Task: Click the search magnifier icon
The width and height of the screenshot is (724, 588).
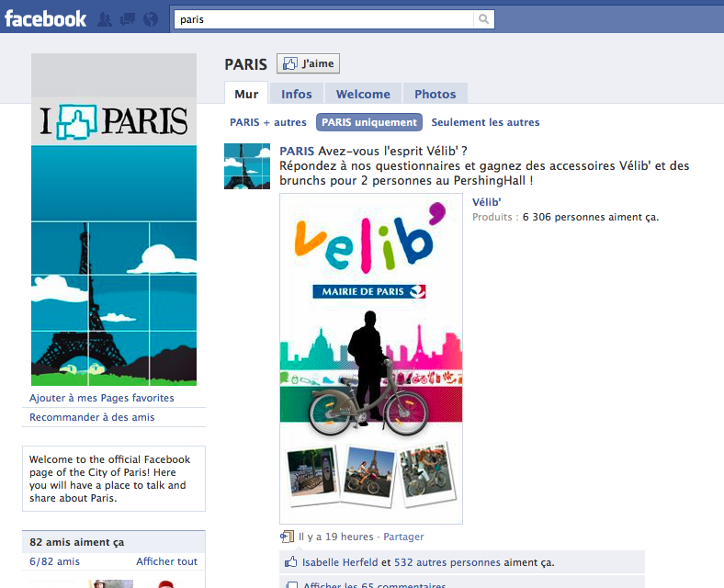Action: pyautogui.click(x=483, y=19)
